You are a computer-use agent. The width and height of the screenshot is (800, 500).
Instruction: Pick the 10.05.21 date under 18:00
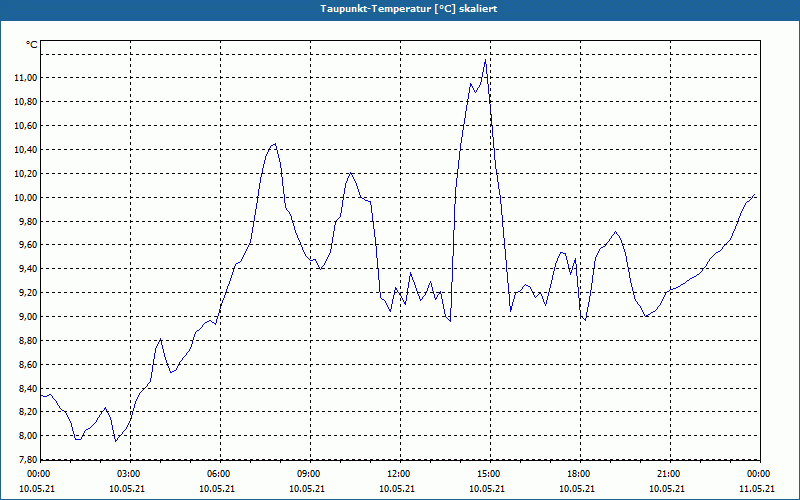(577, 489)
